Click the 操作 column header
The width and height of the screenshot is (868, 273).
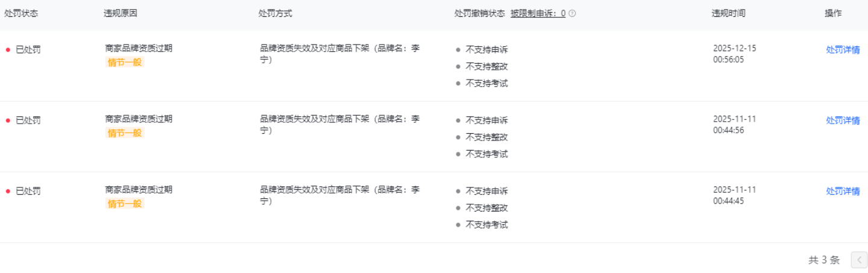pos(833,13)
